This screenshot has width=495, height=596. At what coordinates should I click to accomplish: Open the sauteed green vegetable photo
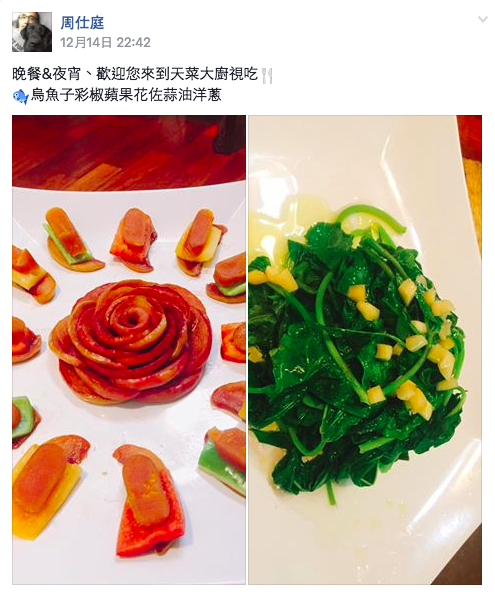(x=365, y=350)
